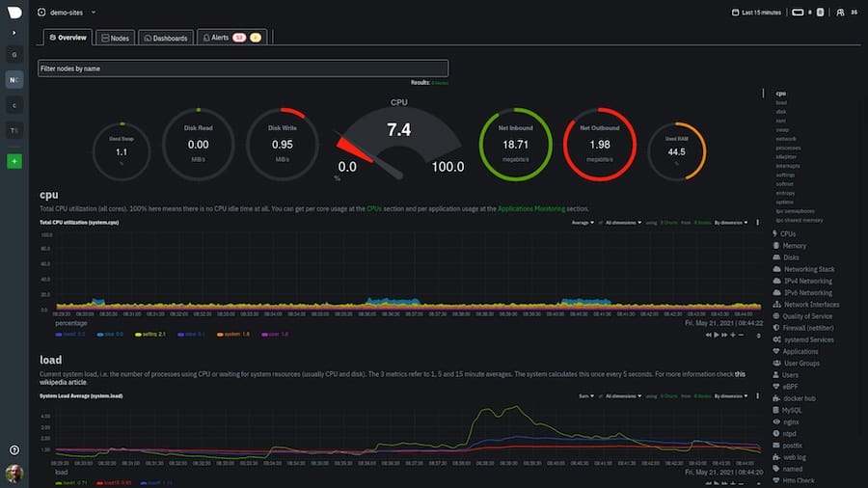
Task: Switch to the Dashboards tab
Action: pyautogui.click(x=164, y=38)
